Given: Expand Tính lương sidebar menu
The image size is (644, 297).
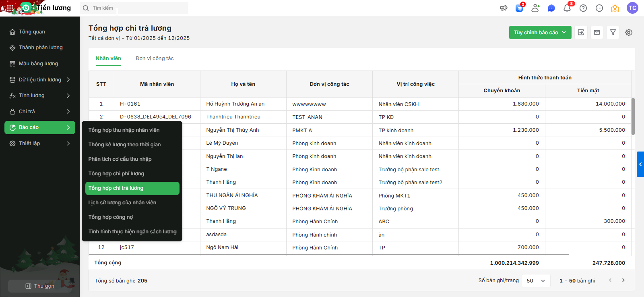Looking at the screenshot, I should click(x=40, y=96).
